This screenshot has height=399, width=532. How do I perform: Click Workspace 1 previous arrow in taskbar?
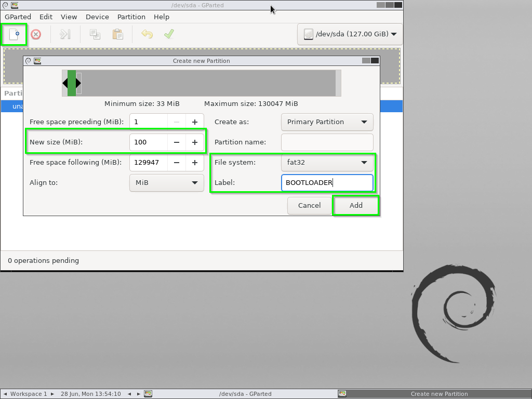[5, 394]
